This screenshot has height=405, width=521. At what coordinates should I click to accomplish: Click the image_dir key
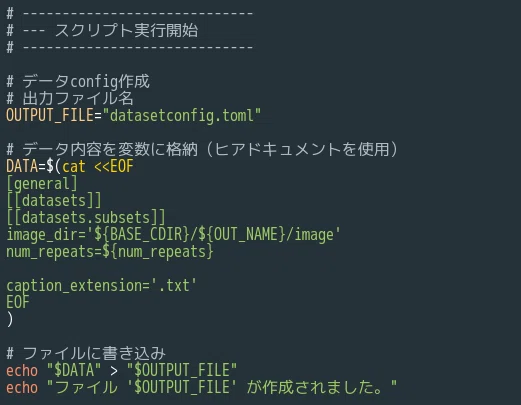click(x=42, y=235)
